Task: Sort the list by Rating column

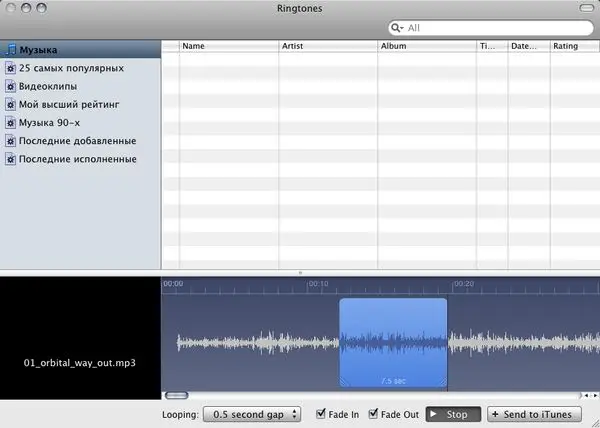Action: (x=575, y=46)
